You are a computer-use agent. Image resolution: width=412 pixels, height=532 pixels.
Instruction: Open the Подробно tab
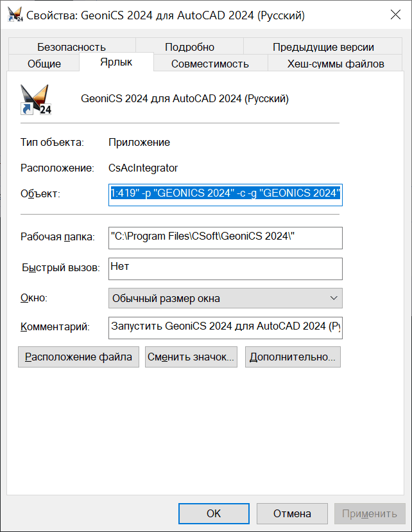[189, 47]
